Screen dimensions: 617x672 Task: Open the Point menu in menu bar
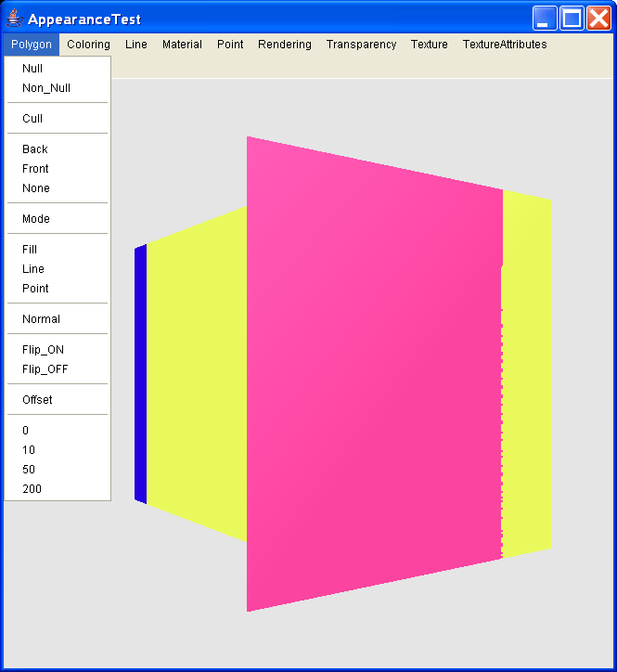pos(230,45)
